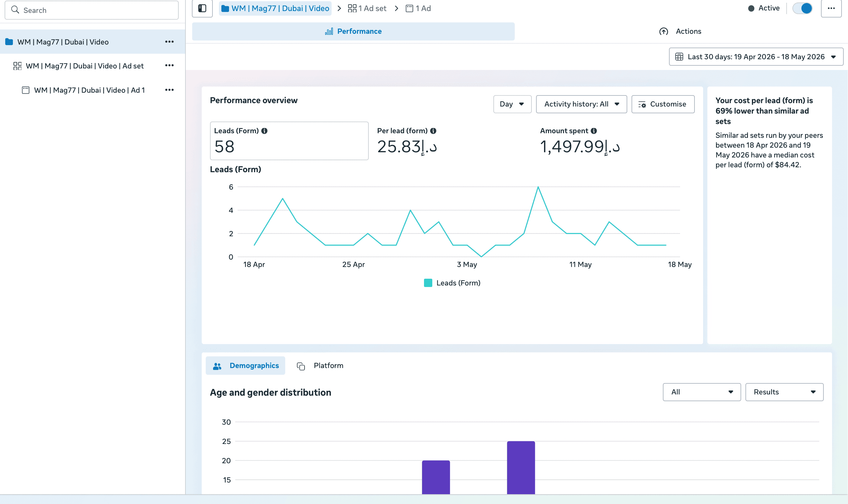
Task: Click the Leads (Form) teal legend swatch
Action: point(428,283)
